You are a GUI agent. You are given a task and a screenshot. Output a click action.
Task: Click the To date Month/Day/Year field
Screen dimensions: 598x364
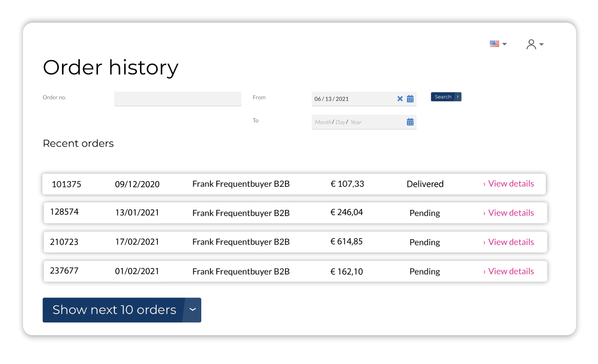(x=346, y=122)
